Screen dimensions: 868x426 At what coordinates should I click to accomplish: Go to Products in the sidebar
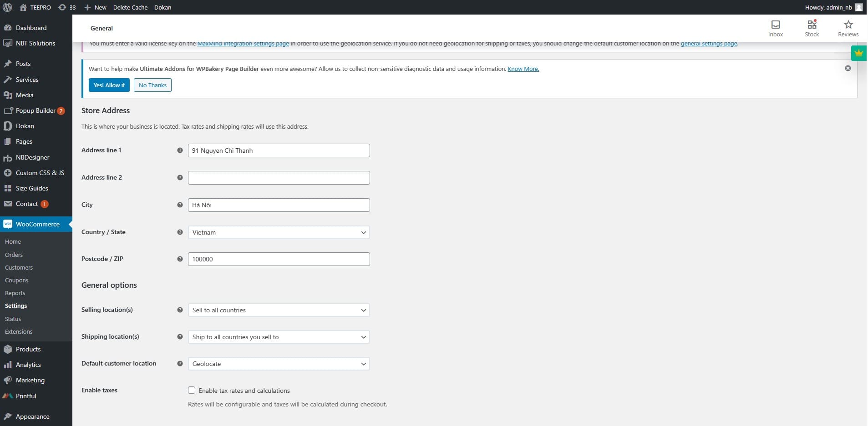point(28,349)
